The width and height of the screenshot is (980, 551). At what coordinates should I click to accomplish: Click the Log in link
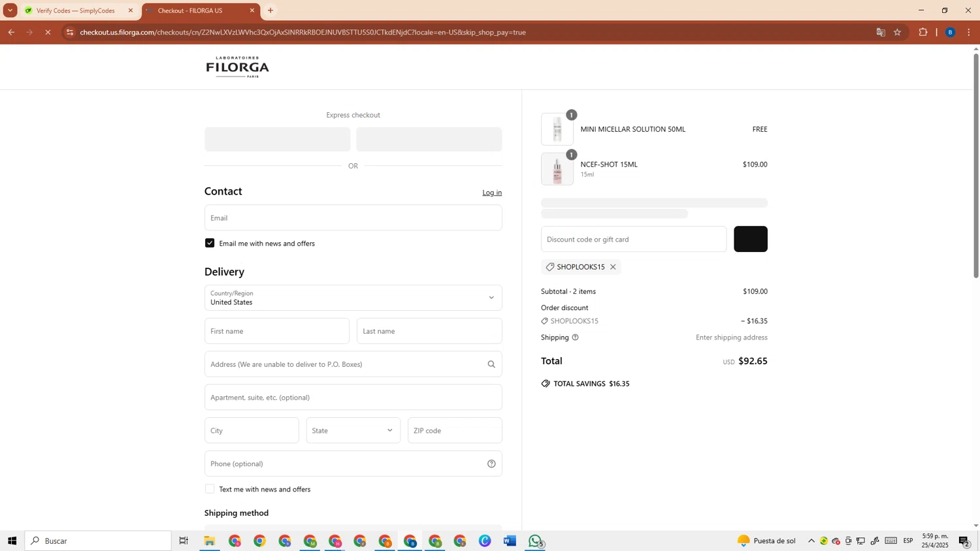[x=492, y=193]
